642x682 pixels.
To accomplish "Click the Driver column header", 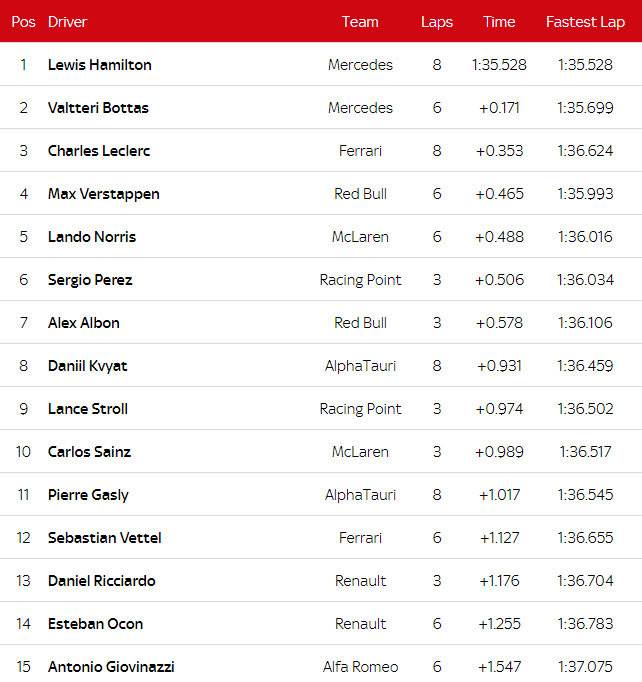I will [67, 22].
